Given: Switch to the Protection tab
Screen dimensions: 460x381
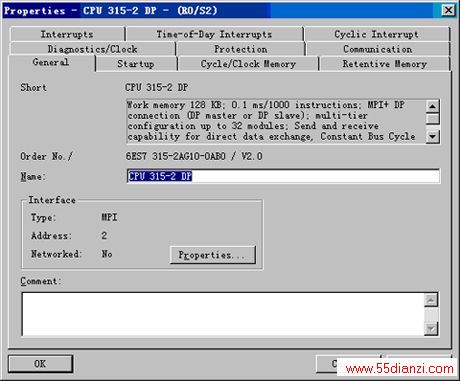Looking at the screenshot, I should click(241, 49).
